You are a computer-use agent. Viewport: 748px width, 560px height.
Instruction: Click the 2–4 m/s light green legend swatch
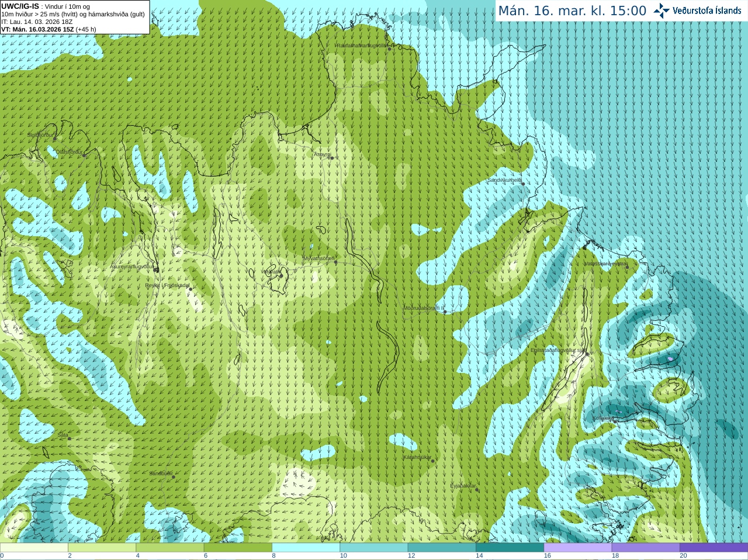click(102, 548)
